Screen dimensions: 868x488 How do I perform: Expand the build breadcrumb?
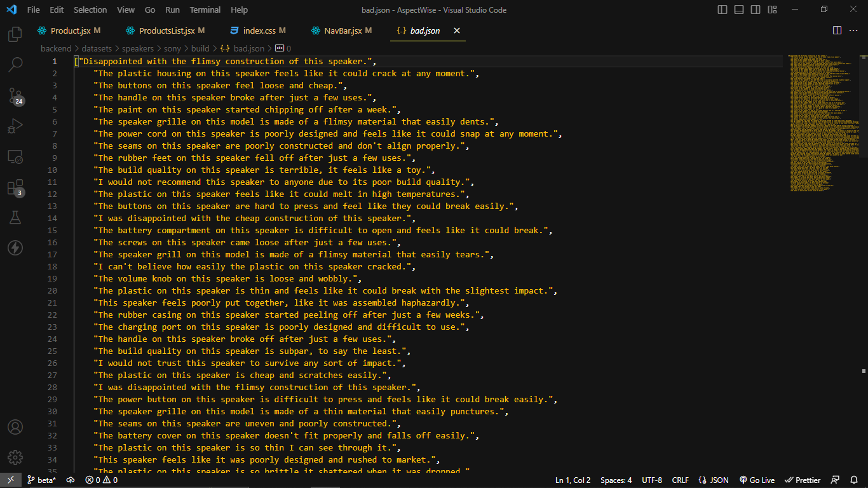tap(200, 48)
